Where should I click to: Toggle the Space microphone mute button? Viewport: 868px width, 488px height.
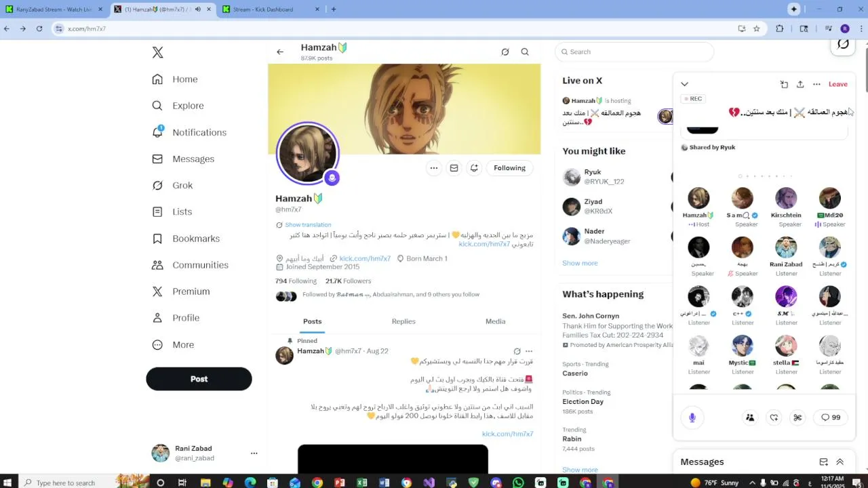pyautogui.click(x=692, y=418)
